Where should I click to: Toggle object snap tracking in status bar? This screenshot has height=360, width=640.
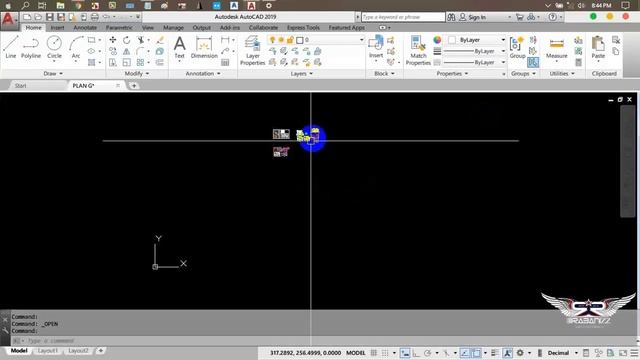pyautogui.click(x=464, y=353)
